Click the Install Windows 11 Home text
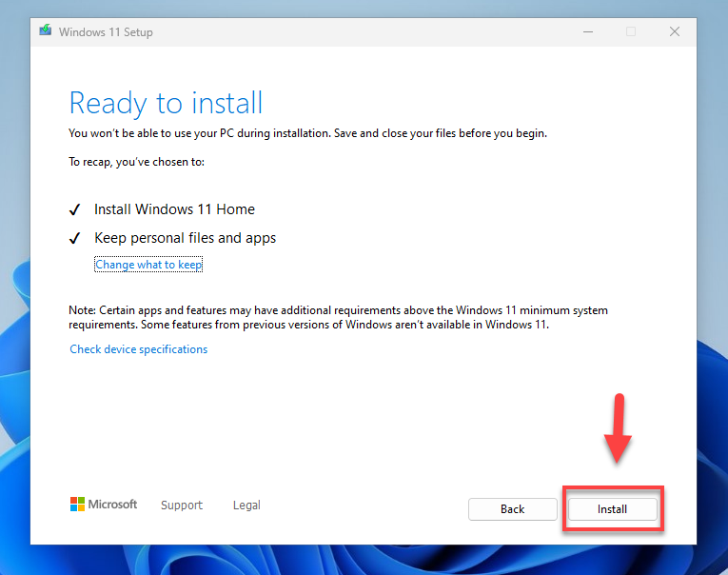 pos(174,209)
